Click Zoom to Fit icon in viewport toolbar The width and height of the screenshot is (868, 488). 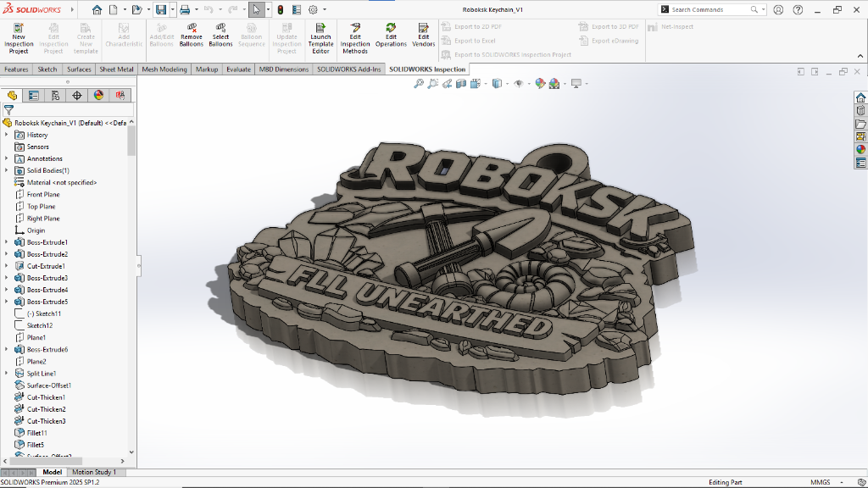(x=419, y=84)
